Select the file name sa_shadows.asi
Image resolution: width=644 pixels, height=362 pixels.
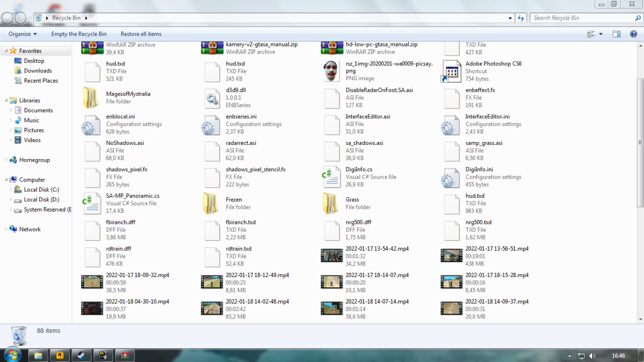[x=364, y=143]
